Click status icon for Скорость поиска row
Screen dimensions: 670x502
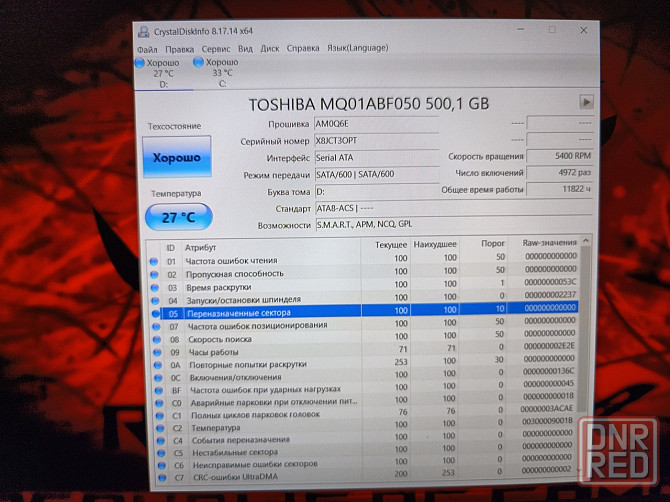pos(153,338)
